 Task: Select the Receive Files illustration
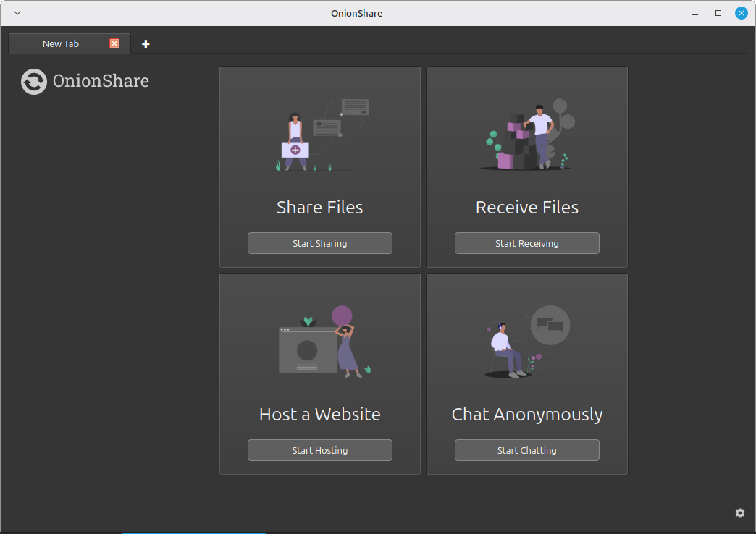point(526,135)
